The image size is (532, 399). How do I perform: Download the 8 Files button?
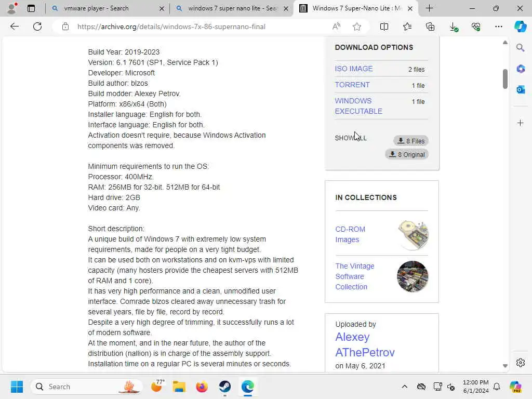point(411,141)
